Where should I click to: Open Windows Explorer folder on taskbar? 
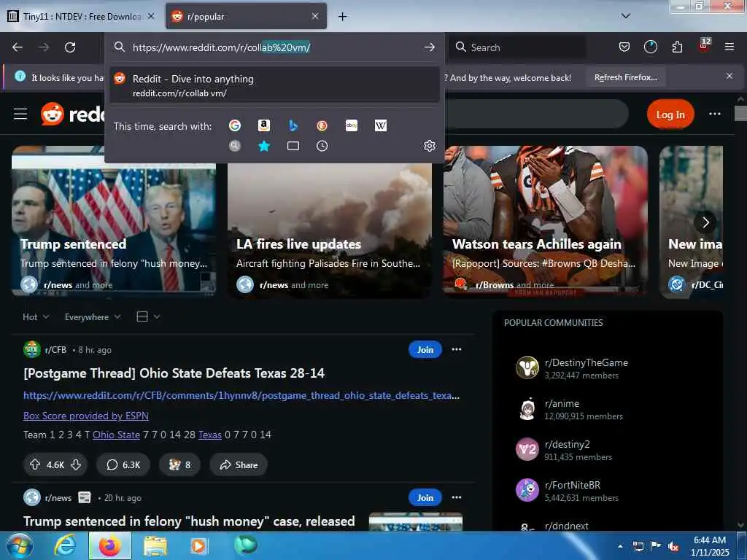pyautogui.click(x=155, y=546)
